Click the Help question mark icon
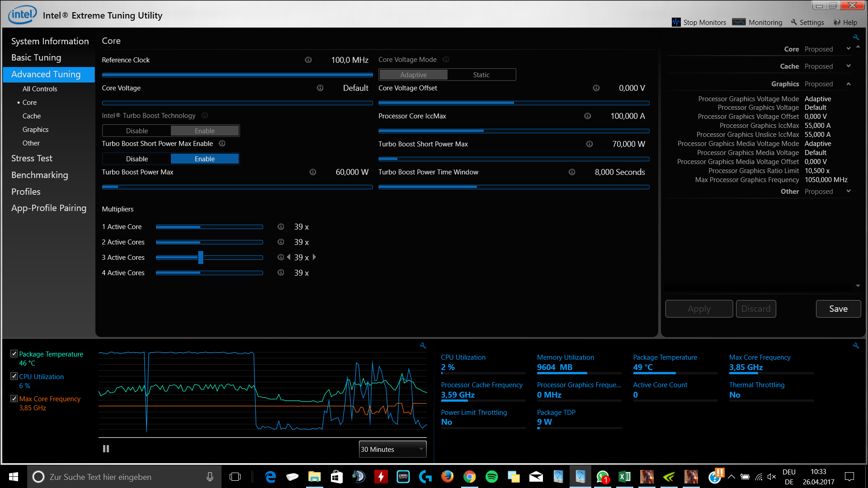Viewport: 868px width, 488px height. [x=837, y=22]
